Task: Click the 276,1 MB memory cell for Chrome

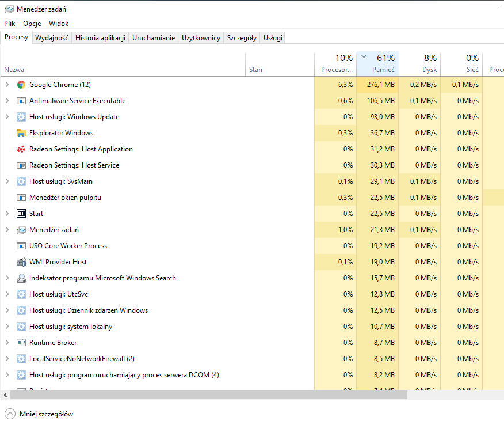Action: coord(377,85)
